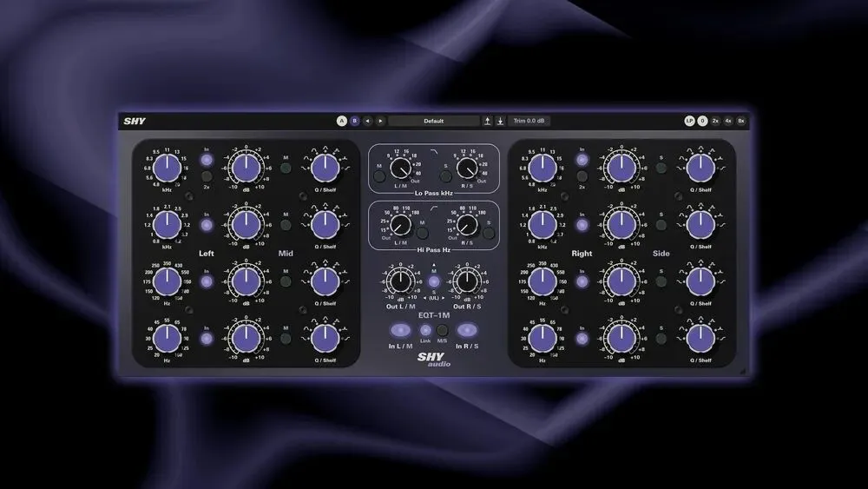Enable the Link button
868x489 pixels.
point(425,331)
